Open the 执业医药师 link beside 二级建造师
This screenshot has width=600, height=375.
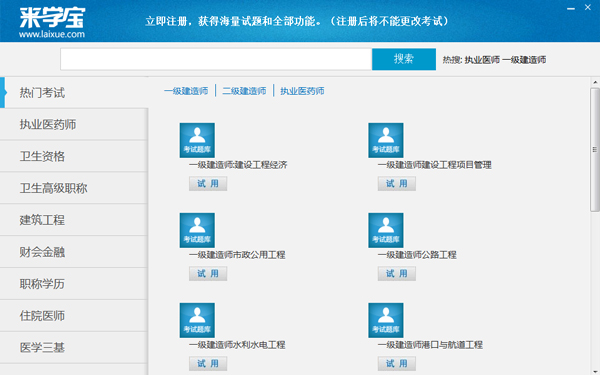(x=302, y=91)
